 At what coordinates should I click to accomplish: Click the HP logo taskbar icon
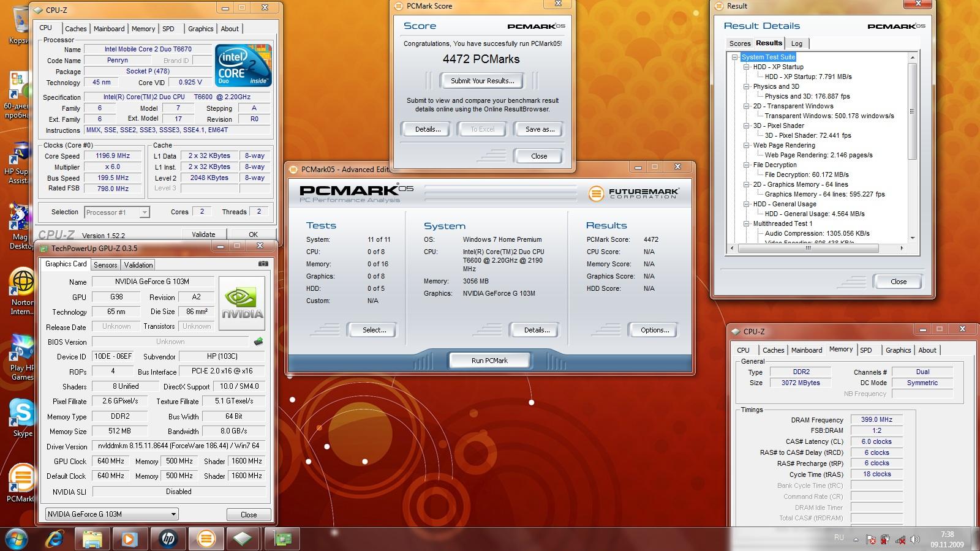click(x=167, y=539)
